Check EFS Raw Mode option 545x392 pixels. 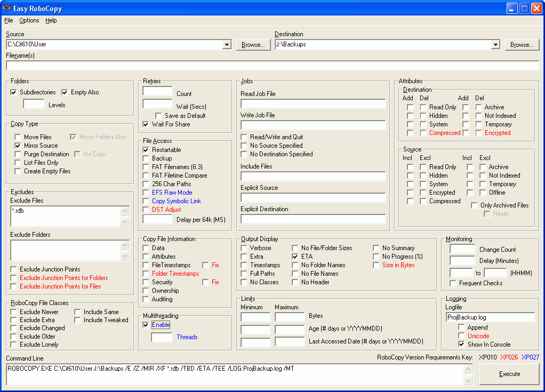tap(146, 193)
